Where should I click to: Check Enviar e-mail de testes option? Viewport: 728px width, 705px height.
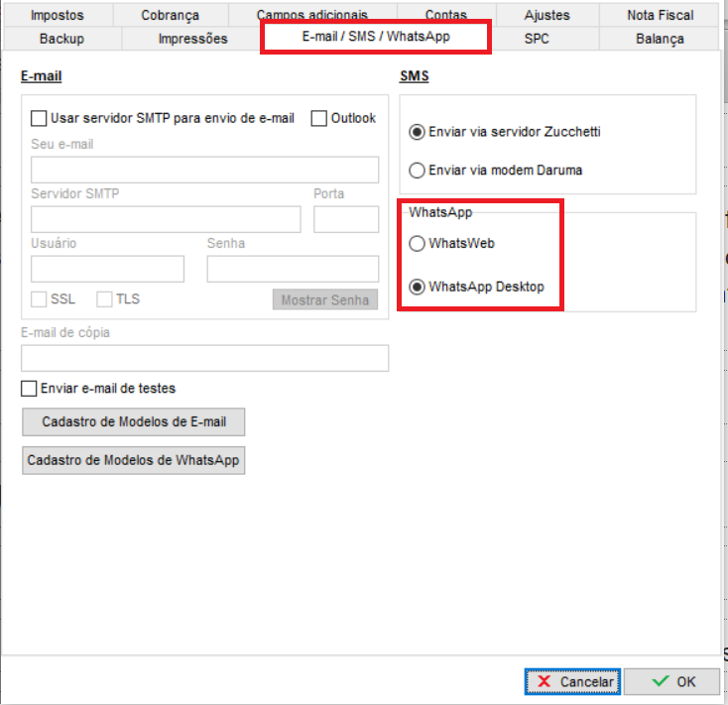(x=30, y=389)
